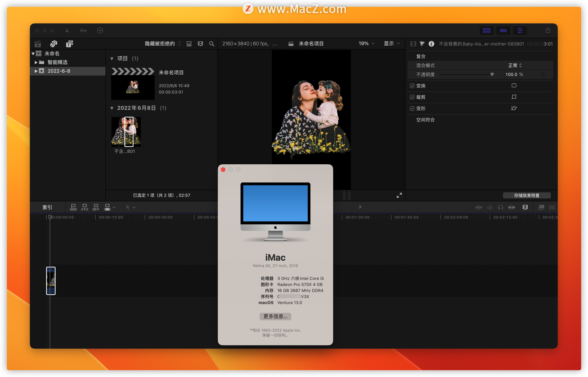Toggle the 裁剪 checkbox
This screenshot has height=377, width=588.
[412, 97]
